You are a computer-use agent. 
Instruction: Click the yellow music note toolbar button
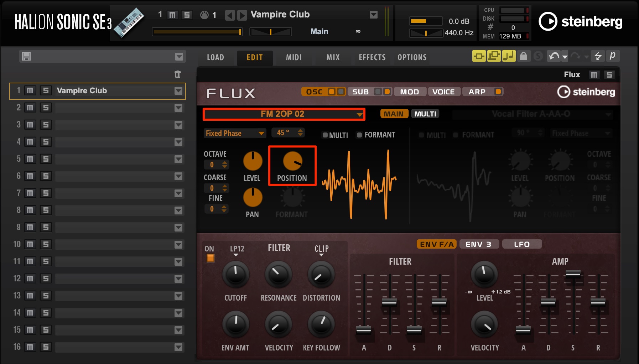509,56
